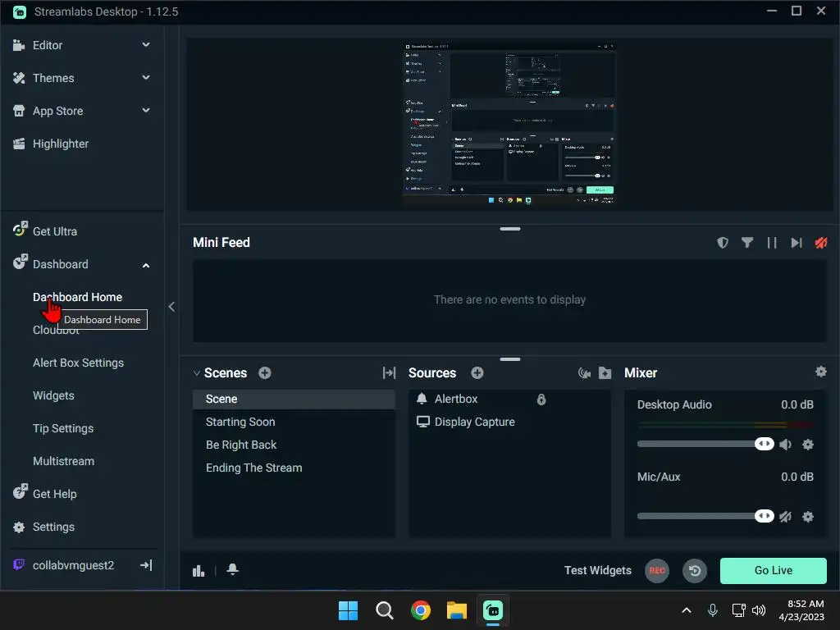Screen dimensions: 840x630
Task: Unmute the Mic/Aux speaker icon
Action: pyautogui.click(x=785, y=517)
